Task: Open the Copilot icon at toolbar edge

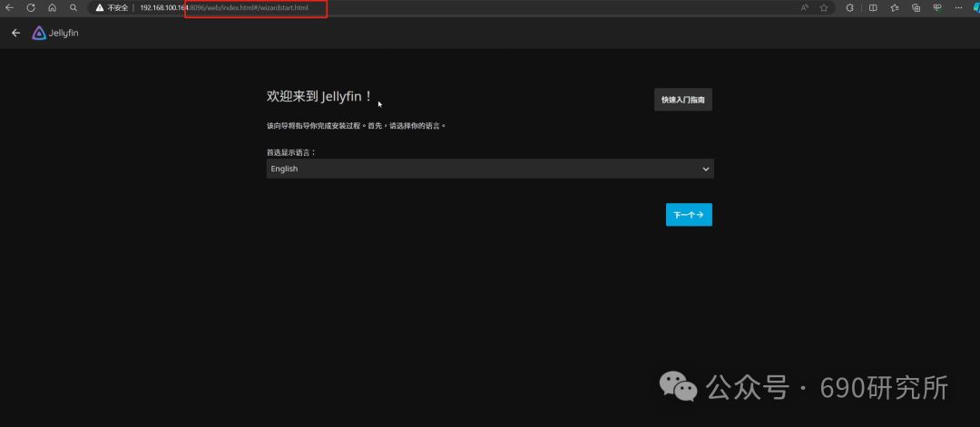Action: (x=976, y=7)
